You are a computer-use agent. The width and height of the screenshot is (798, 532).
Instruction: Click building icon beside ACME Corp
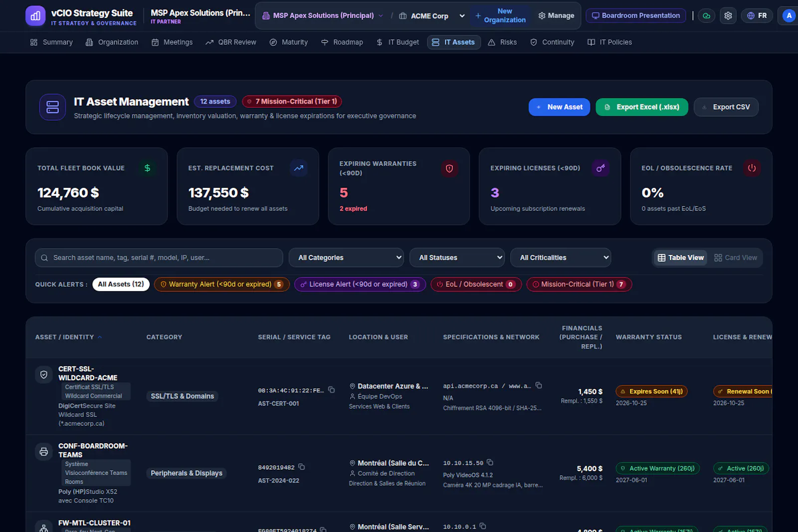[403, 16]
